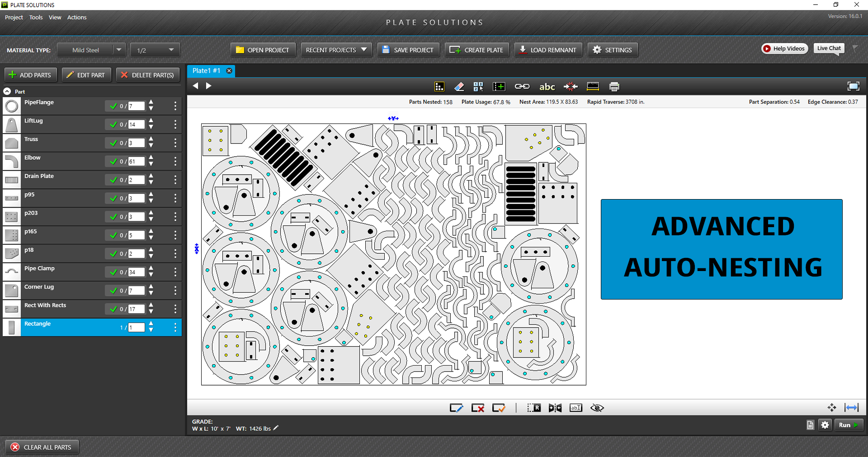Open the ruler measurement tool
868x457 pixels.
coord(593,86)
